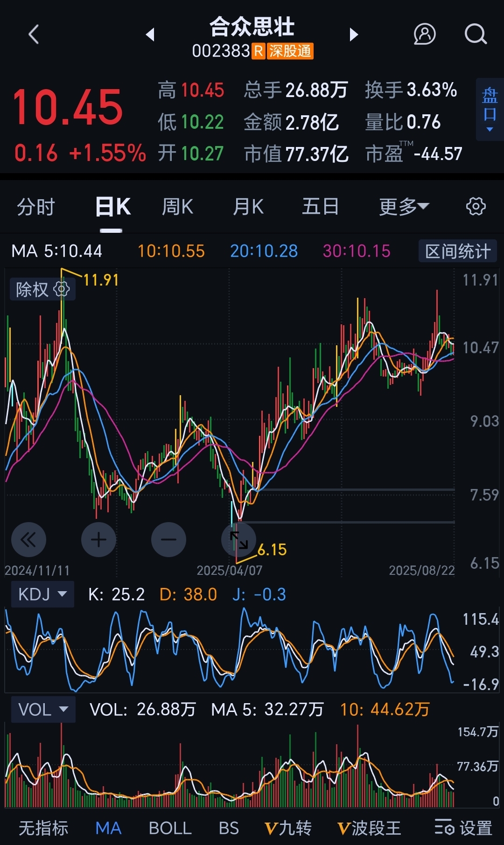Tap KDJ D: 38.0 value
Viewport: 504px width, 845px height.
point(188,594)
